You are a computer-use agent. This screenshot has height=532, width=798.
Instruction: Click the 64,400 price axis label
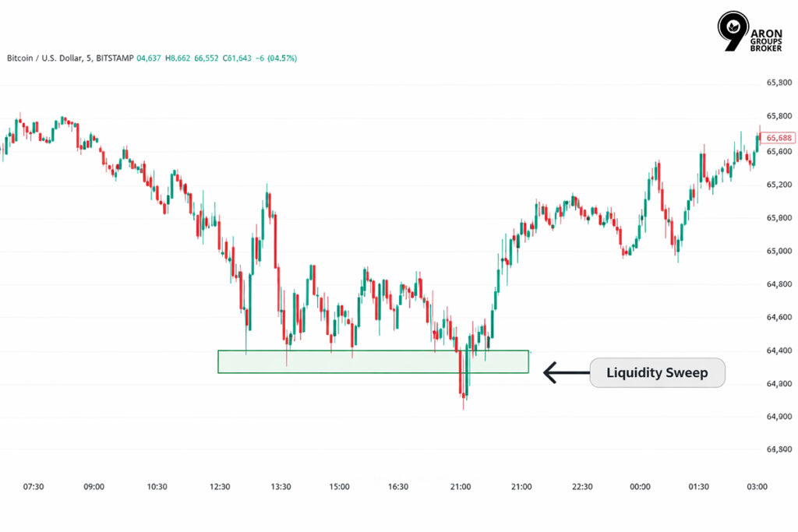pos(779,351)
